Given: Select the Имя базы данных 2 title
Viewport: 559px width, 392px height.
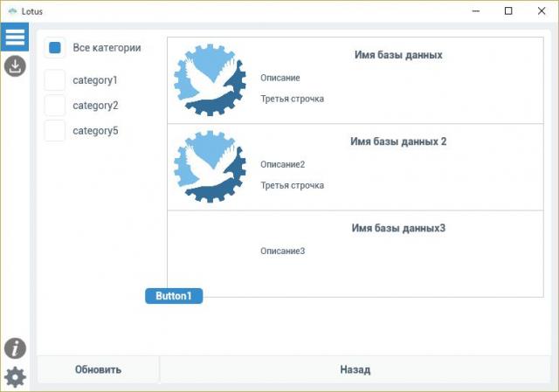Looking at the screenshot, I should tap(398, 141).
